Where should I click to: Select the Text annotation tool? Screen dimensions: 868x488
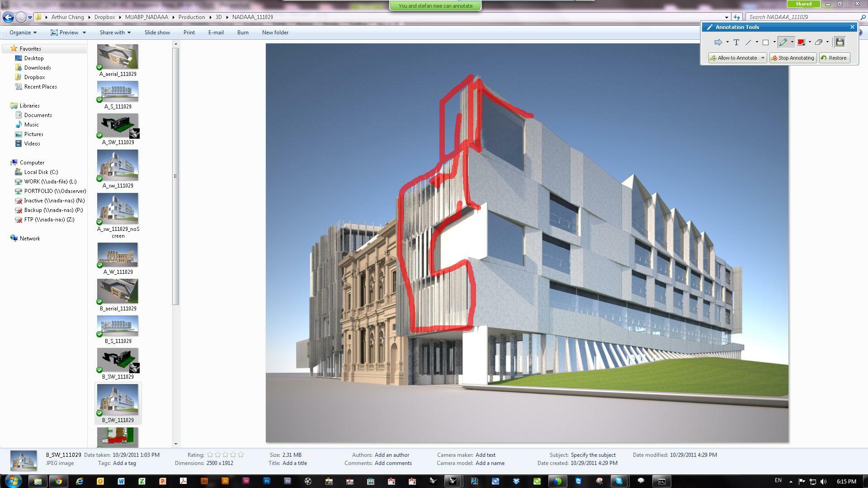(x=736, y=42)
